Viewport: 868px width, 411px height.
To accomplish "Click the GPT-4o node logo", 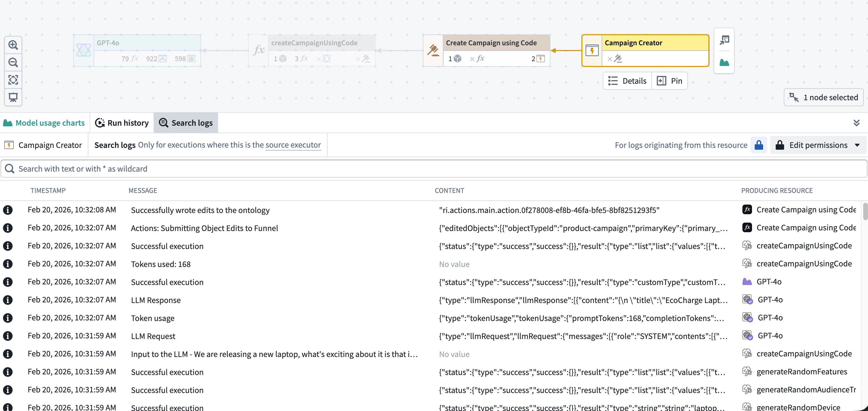I will 83,50.
